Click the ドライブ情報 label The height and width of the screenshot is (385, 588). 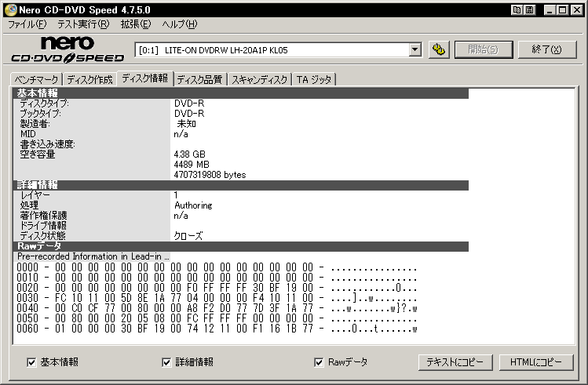tap(43, 226)
